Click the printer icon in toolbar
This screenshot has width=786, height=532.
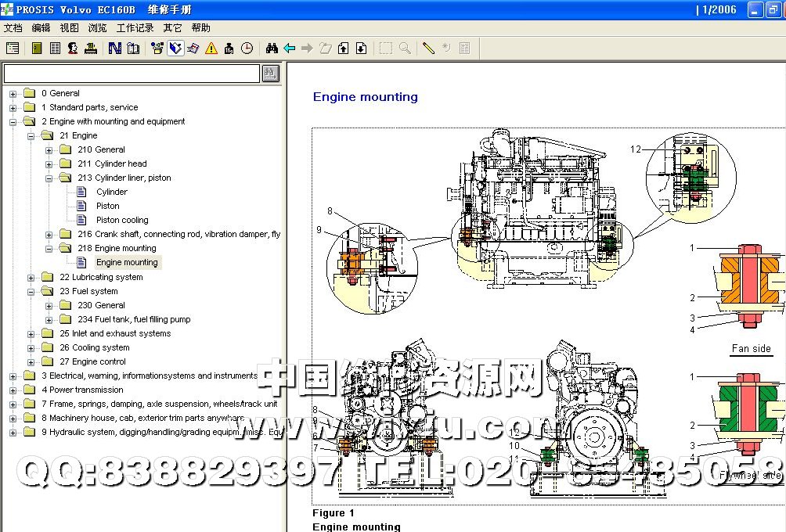(91, 48)
